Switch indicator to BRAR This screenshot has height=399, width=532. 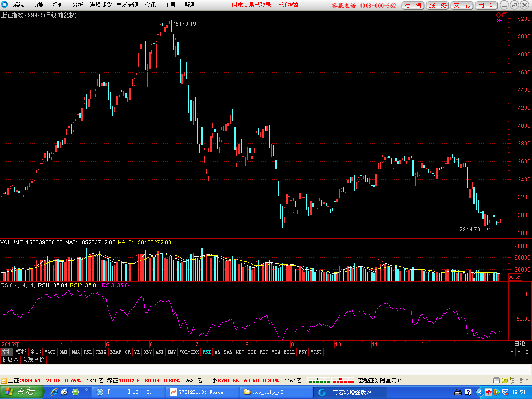click(x=116, y=352)
